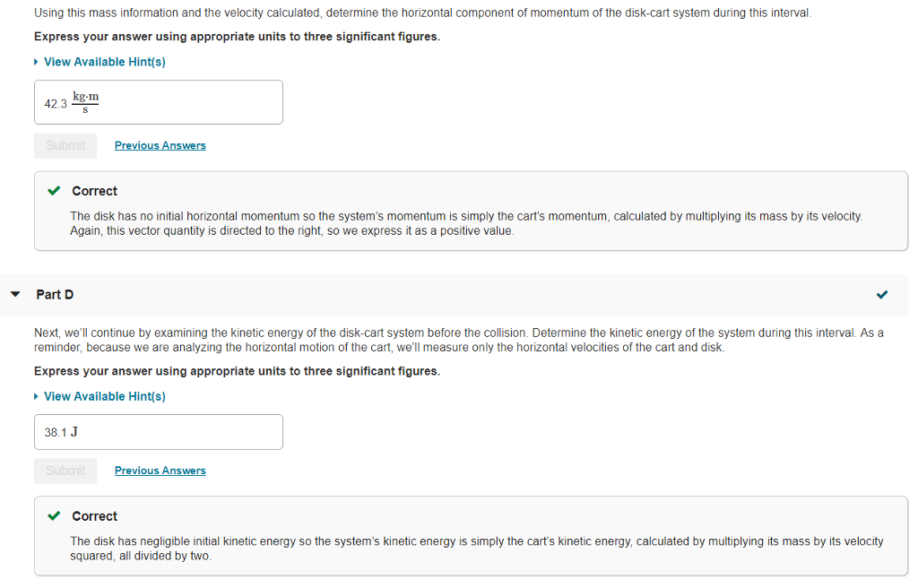Click the Submit button below the momentum answer
918x588 pixels.
(x=65, y=145)
